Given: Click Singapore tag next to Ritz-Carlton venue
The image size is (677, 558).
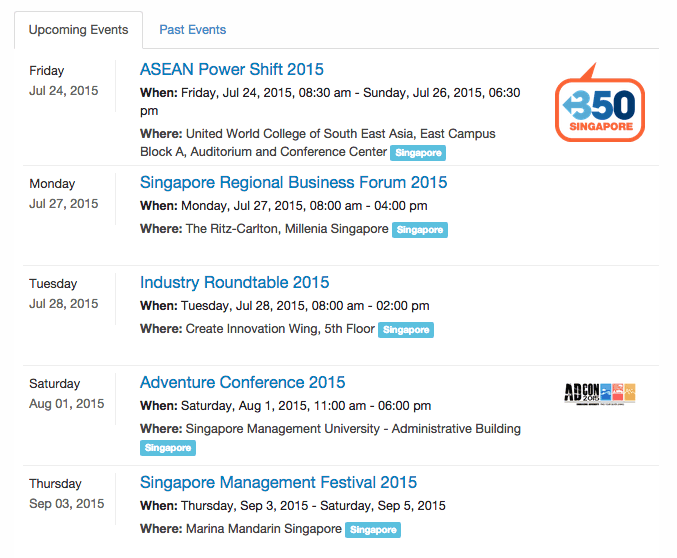Looking at the screenshot, I should (420, 230).
